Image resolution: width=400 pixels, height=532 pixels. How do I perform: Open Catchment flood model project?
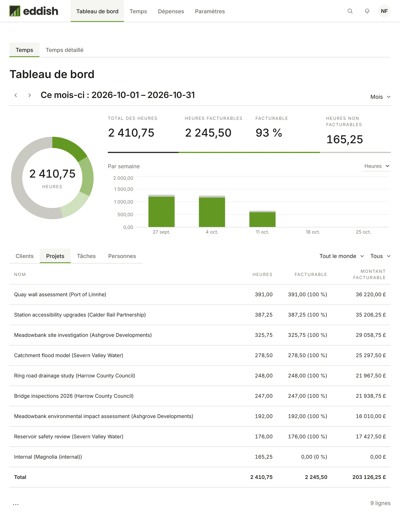(x=69, y=355)
